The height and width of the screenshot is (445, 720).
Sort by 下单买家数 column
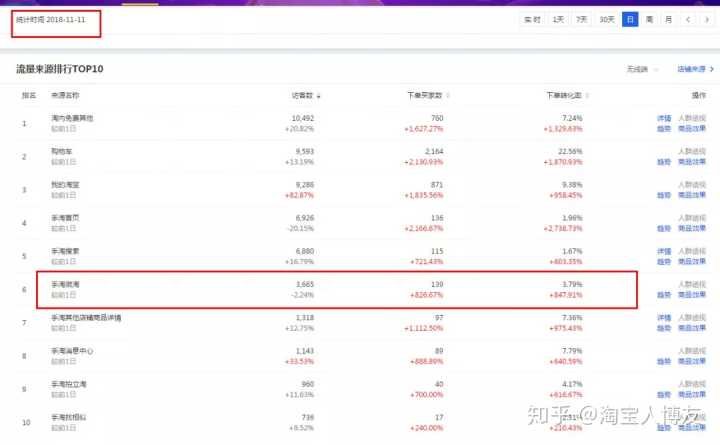tap(428, 95)
